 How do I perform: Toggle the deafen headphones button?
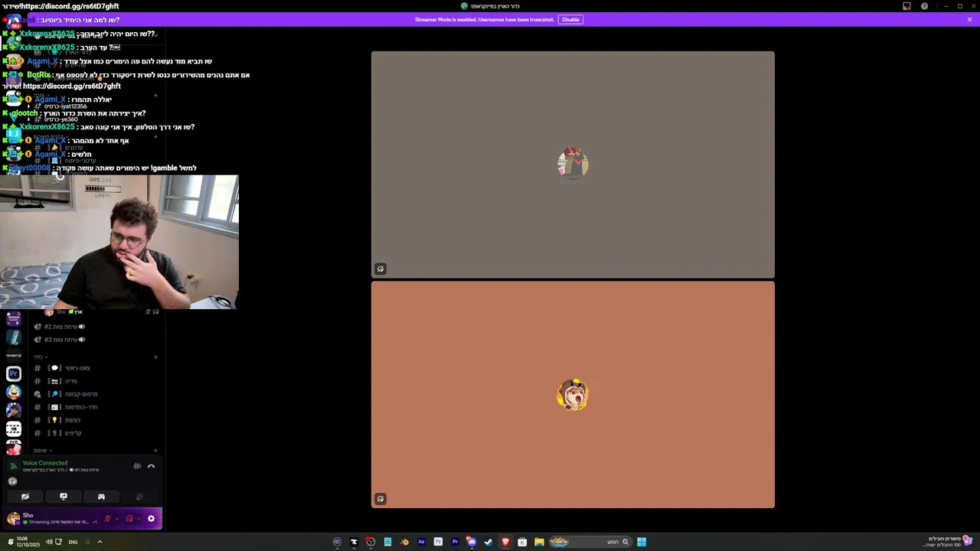pos(129,519)
